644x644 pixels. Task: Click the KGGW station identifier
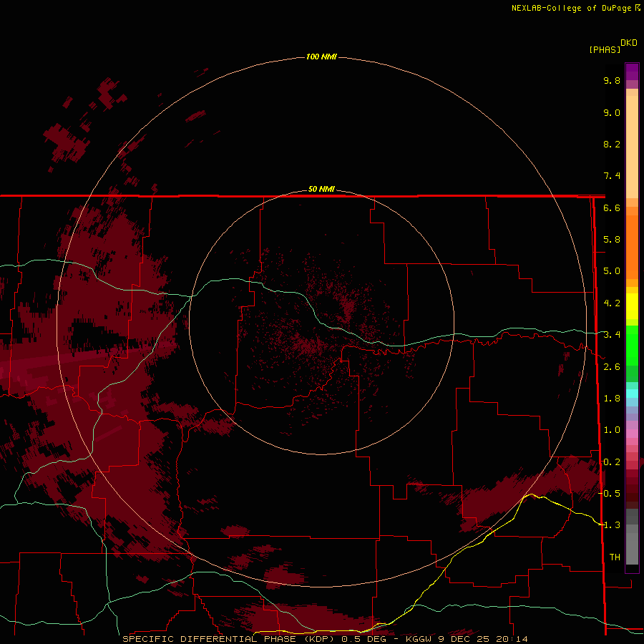pyautogui.click(x=419, y=639)
